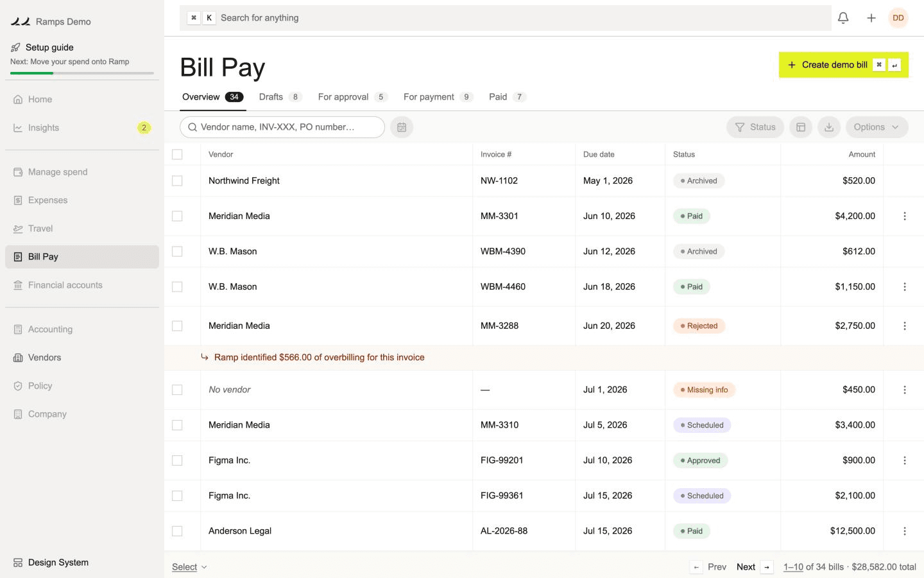Screen dimensions: 924x578
Task: Check the Northwind Freight row checkbox
Action: [177, 181]
